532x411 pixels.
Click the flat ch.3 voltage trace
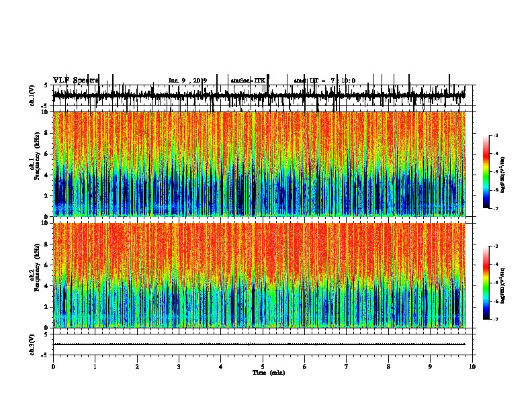pos(259,345)
